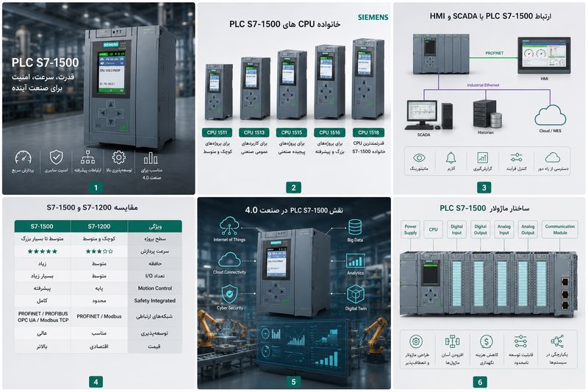Click the sliders icon labeled کنترل فرآیند
The width and height of the screenshot is (588, 392).
click(x=517, y=157)
